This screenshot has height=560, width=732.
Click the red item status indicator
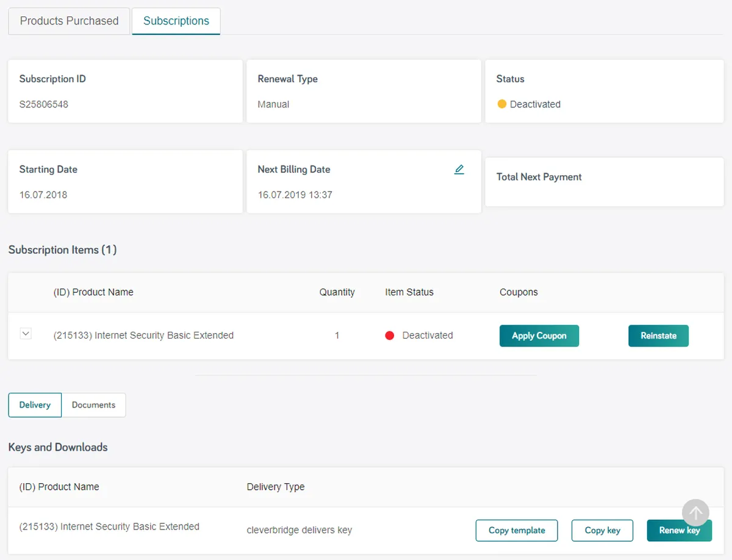390,336
